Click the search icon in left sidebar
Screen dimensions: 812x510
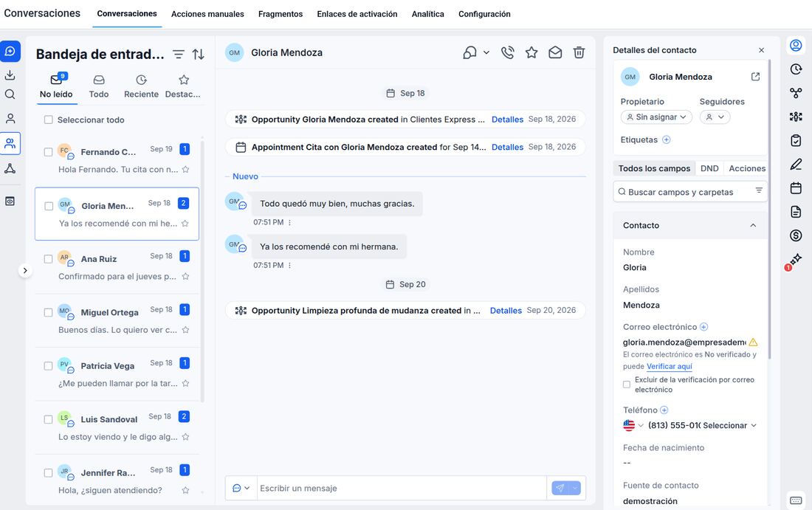click(10, 94)
